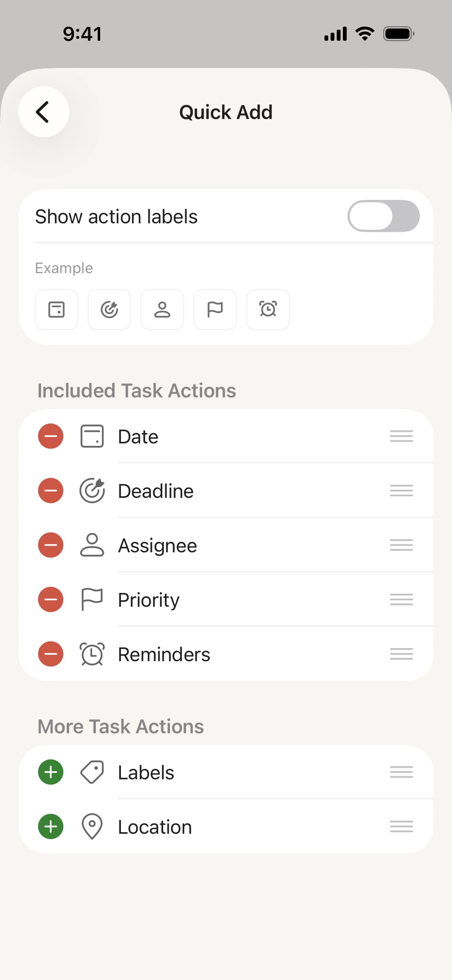Tap the back arrow button
This screenshot has width=452, height=980.
pyautogui.click(x=43, y=112)
